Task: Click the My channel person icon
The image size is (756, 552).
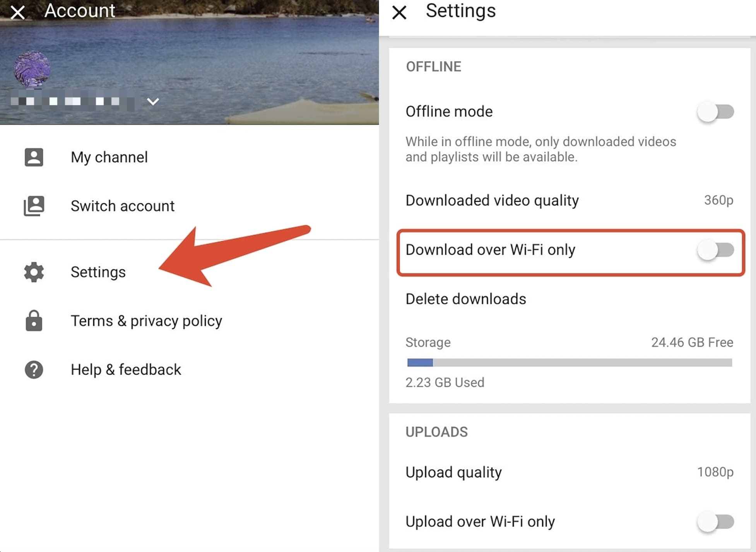Action: coord(34,157)
